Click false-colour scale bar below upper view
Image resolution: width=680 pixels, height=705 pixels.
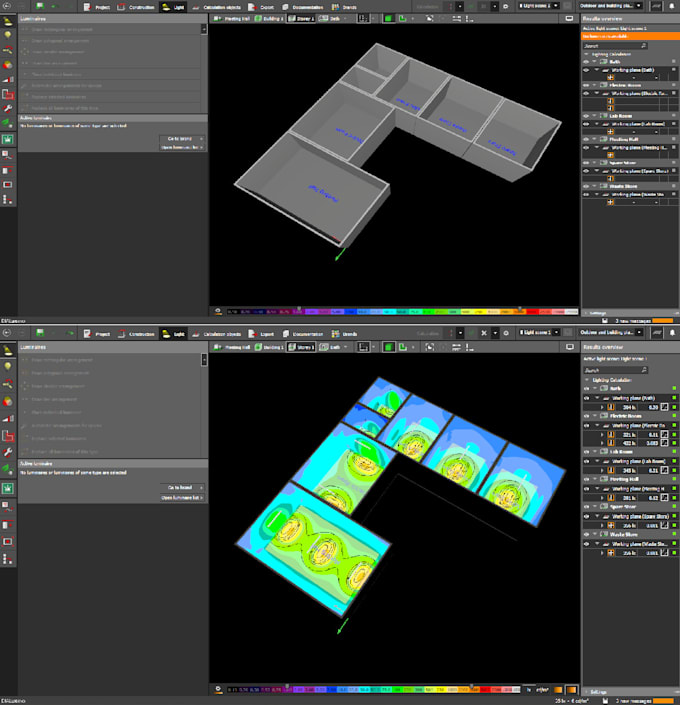(x=402, y=311)
